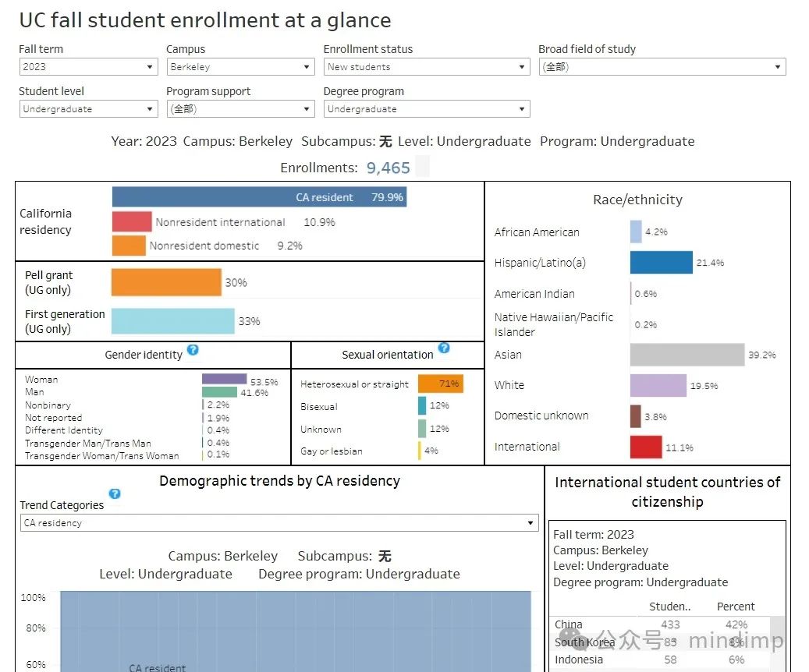Screen dimensions: 809x672
Task: Click the 100% label on trend chart axis
Action: pos(33,597)
